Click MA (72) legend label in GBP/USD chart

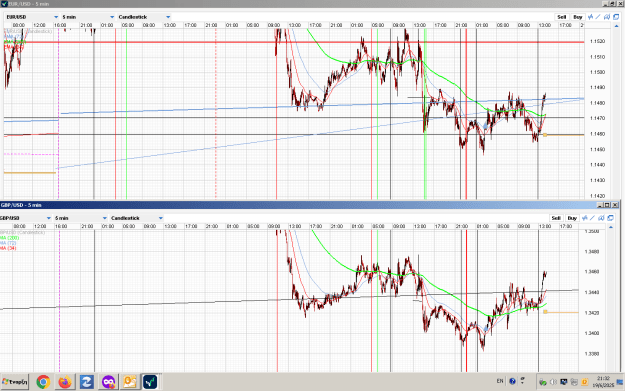[x=8, y=243]
